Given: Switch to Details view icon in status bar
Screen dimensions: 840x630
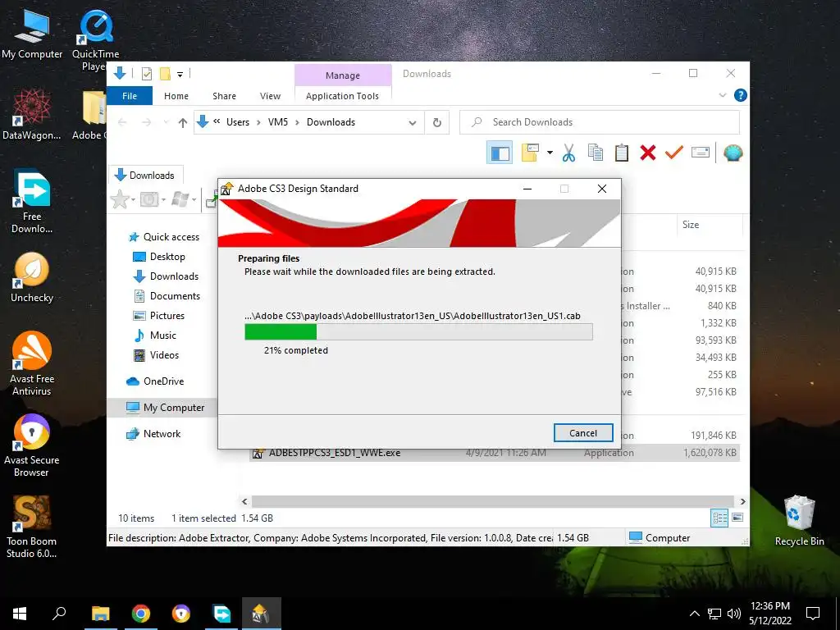Looking at the screenshot, I should pos(719,518).
